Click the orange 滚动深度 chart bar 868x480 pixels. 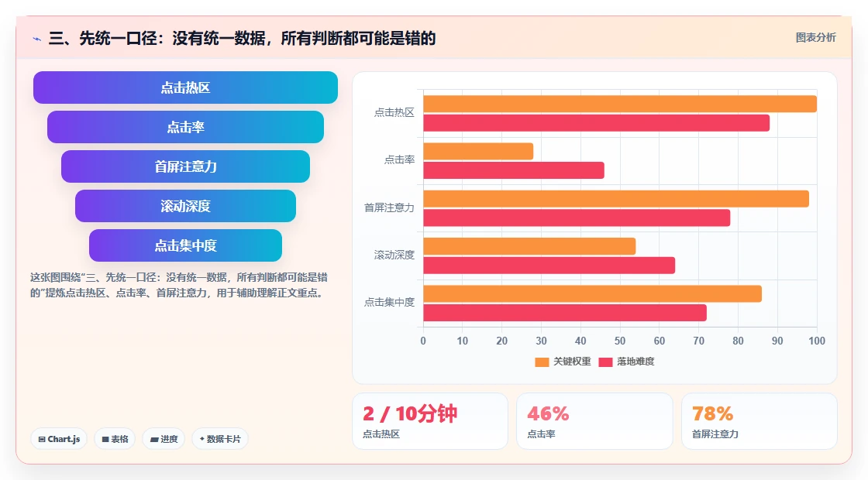click(x=529, y=246)
